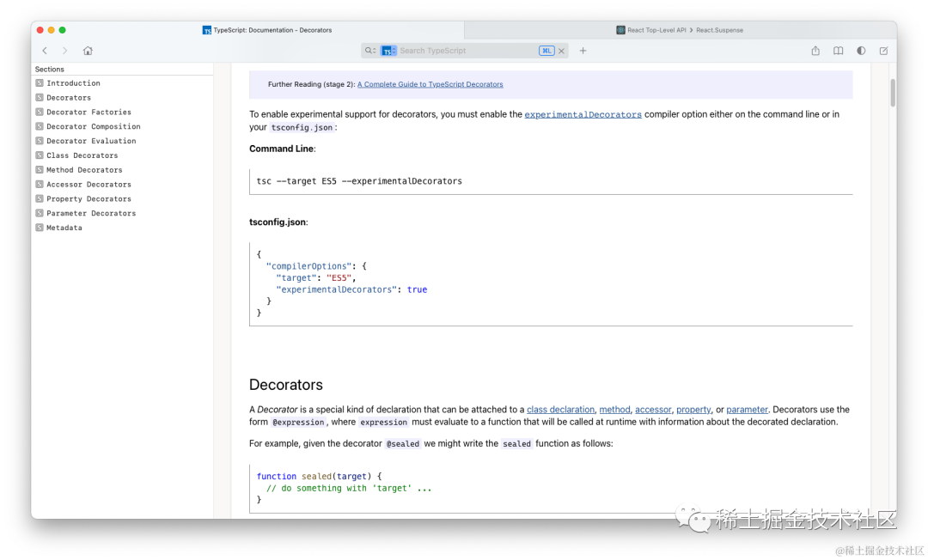This screenshot has width=928, height=560.
Task: Open the TypeScript docset selector in search
Action: [388, 51]
